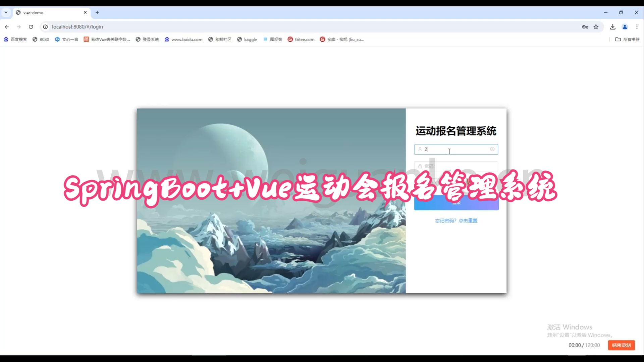Click the site info icon in address bar
This screenshot has width=644, height=362.
point(45,27)
